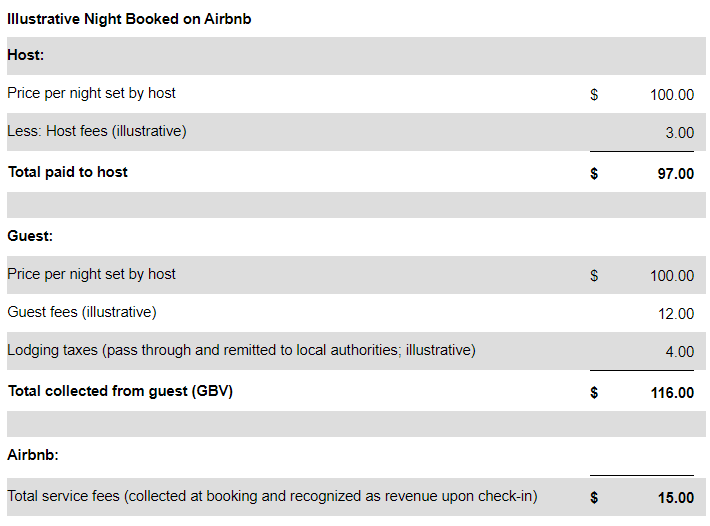The height and width of the screenshot is (526, 710).
Task: Select the 116.00 total collected amount
Action: (672, 393)
